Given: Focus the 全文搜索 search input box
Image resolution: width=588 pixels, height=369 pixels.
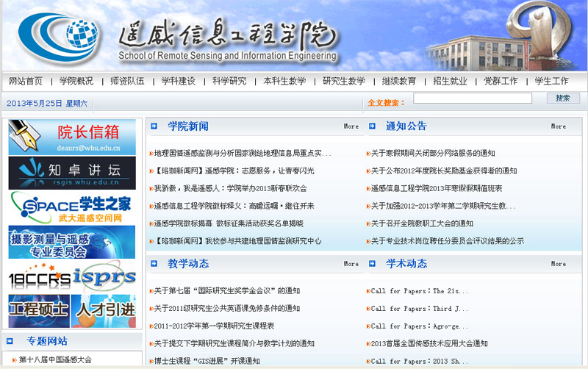Looking at the screenshot, I should (473, 98).
